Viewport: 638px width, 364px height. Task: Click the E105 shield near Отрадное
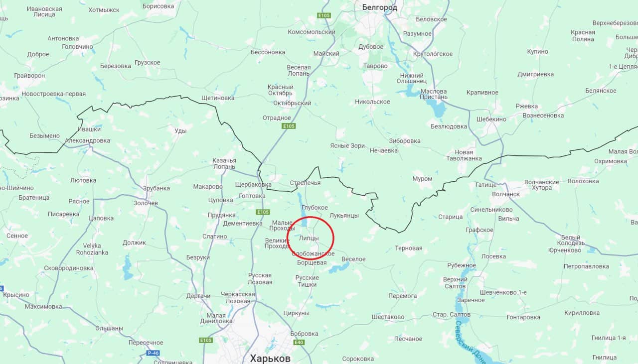[x=289, y=126]
